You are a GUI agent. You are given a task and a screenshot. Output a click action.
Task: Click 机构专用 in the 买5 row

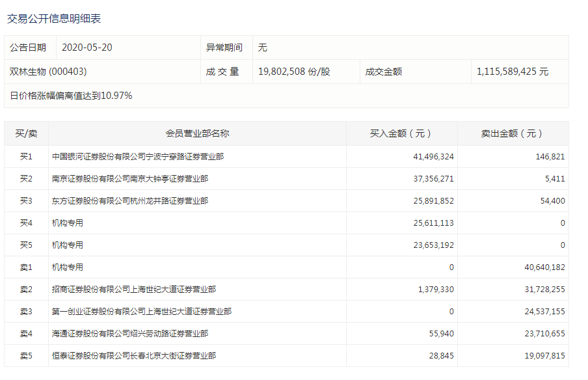click(x=68, y=245)
